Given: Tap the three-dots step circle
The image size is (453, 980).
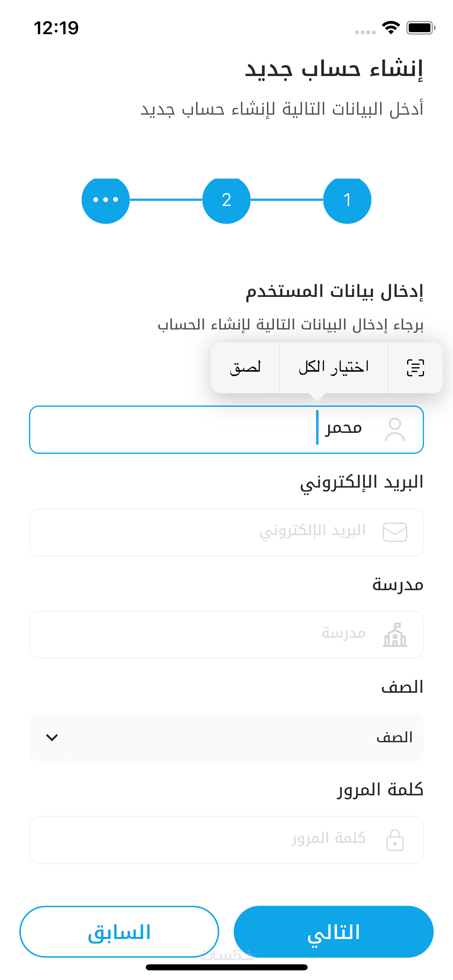Looking at the screenshot, I should [105, 200].
